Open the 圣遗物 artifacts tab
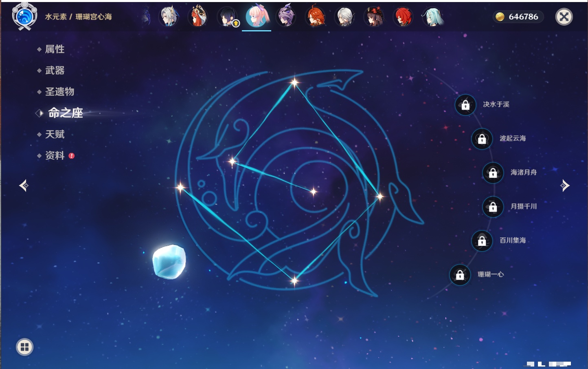 (x=59, y=92)
